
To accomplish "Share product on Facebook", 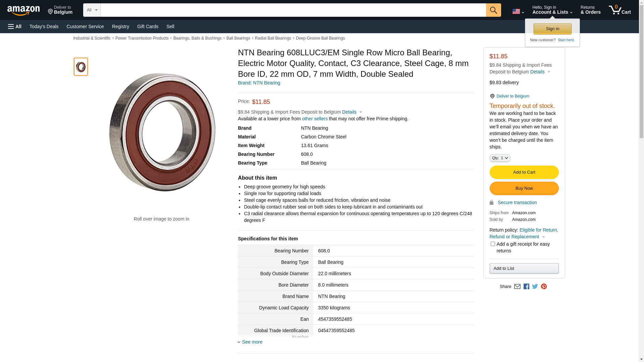I will [526, 287].
